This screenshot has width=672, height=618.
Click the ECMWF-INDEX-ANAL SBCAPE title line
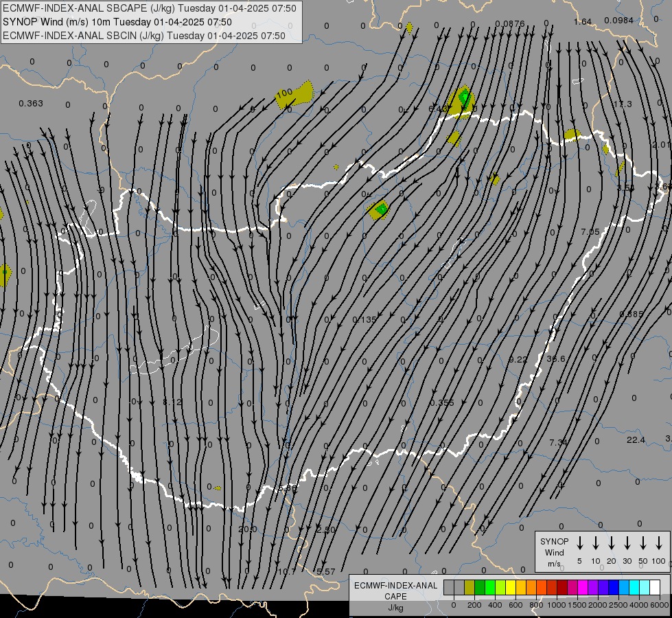(150, 8)
